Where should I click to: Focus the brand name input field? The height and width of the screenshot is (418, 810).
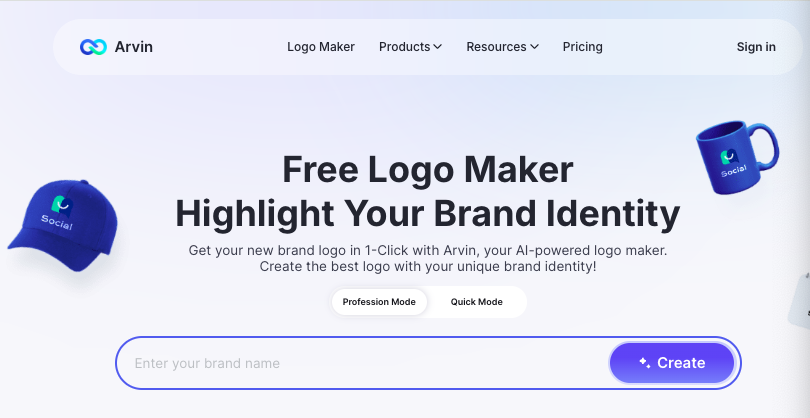point(362,363)
